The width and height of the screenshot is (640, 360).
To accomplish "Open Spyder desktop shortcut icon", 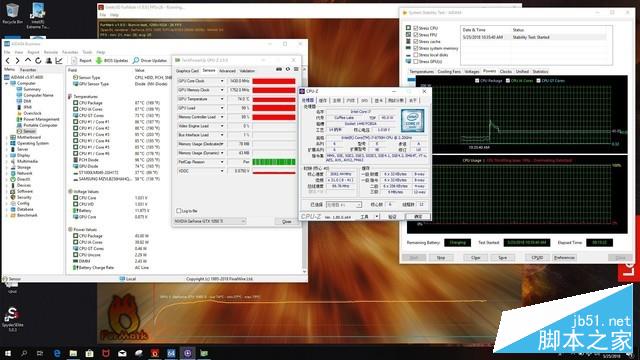I will point(13,319).
